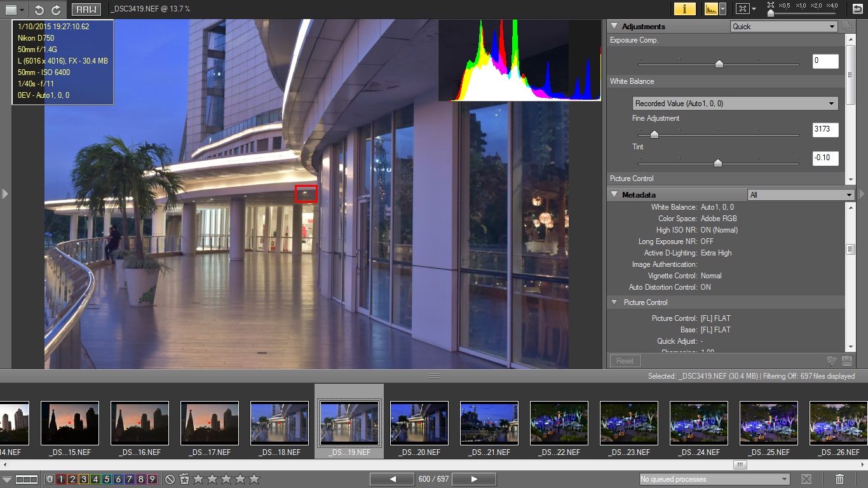Toggle the RAW view button
The height and width of the screenshot is (488, 868).
coord(85,10)
